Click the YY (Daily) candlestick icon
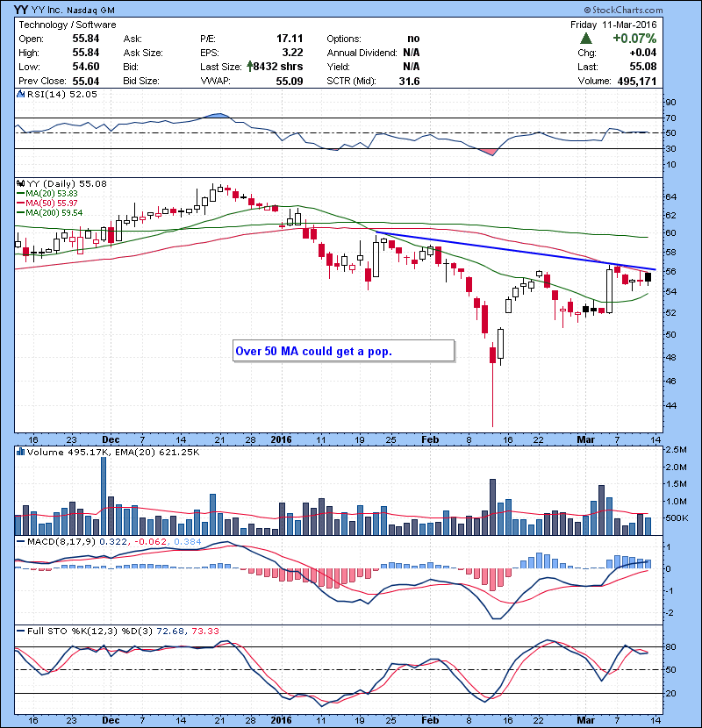The image size is (702, 728). pos(20,184)
